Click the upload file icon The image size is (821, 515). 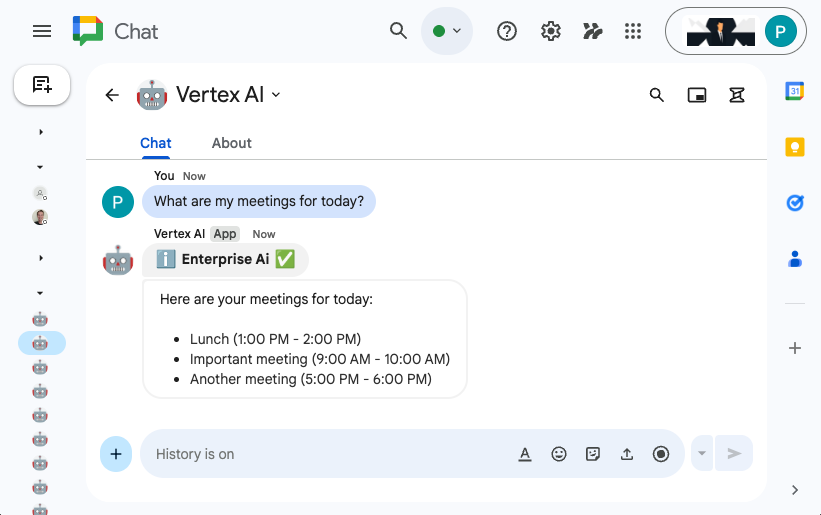(627, 454)
